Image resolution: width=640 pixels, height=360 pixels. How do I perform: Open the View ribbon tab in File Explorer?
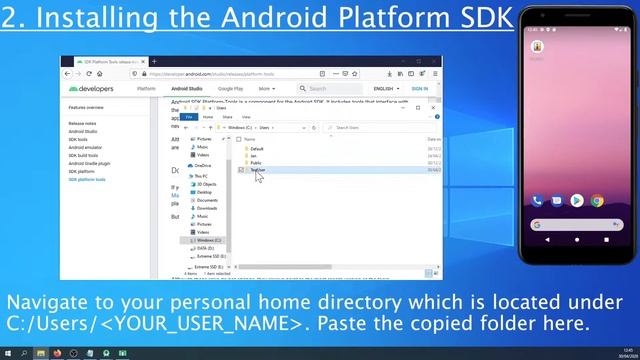(x=246, y=117)
